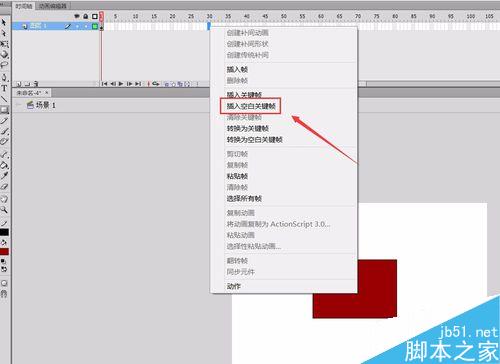500x364 pixels.
Task: Toggle show/hide all layers eye icon
Action: [77, 16]
